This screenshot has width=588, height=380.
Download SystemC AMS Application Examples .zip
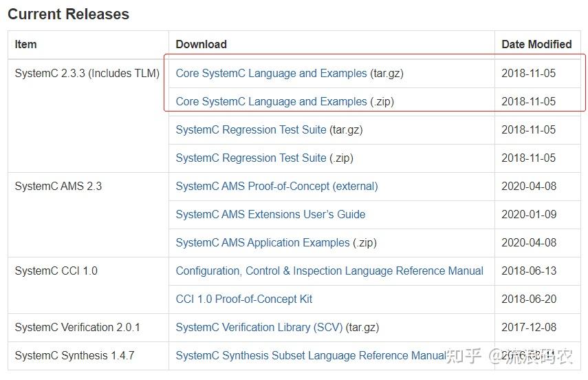(263, 242)
